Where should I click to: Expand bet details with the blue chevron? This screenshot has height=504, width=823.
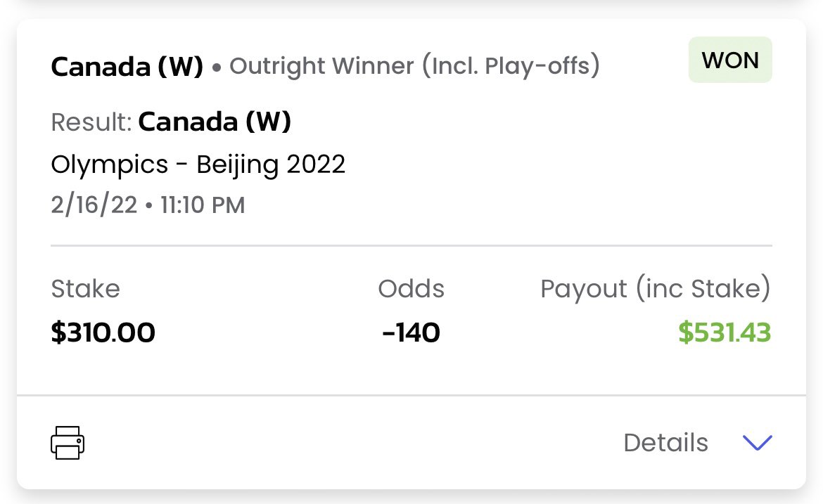(x=758, y=443)
